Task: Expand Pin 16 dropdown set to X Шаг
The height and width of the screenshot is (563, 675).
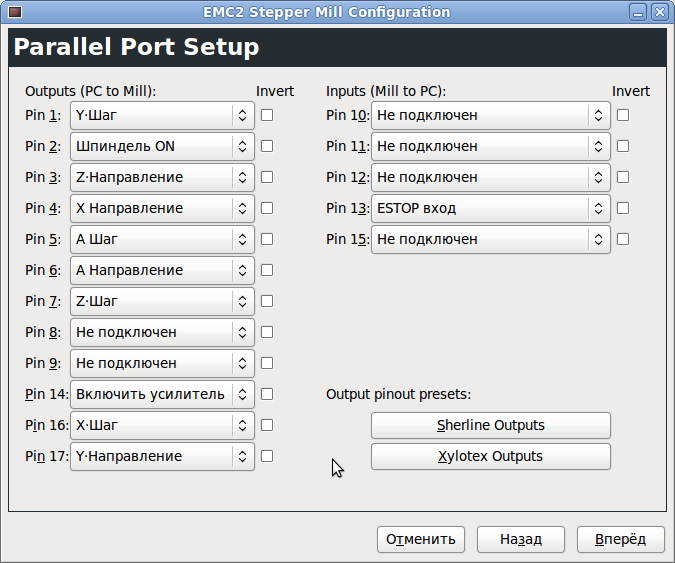Action: (162, 425)
